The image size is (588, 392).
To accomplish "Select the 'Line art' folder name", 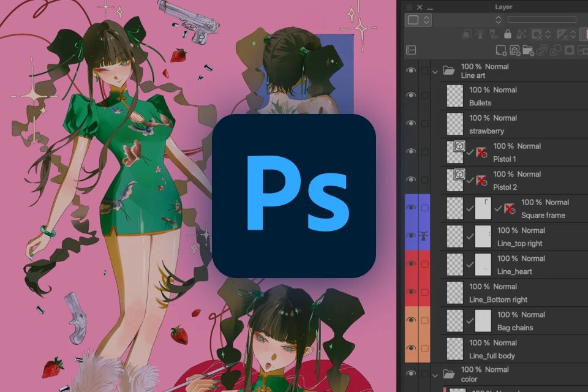I will coord(473,75).
